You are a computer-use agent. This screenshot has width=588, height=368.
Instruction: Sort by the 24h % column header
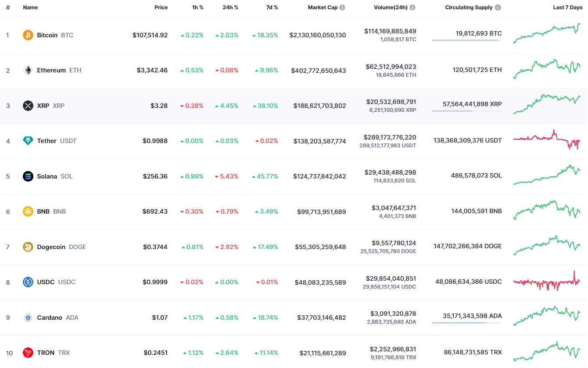pyautogui.click(x=230, y=7)
